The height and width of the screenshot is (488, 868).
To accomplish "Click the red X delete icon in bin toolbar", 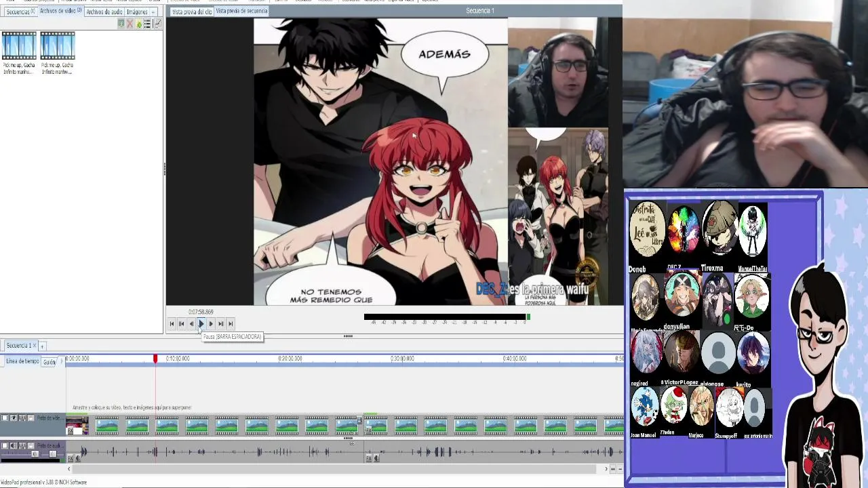I will [x=130, y=24].
